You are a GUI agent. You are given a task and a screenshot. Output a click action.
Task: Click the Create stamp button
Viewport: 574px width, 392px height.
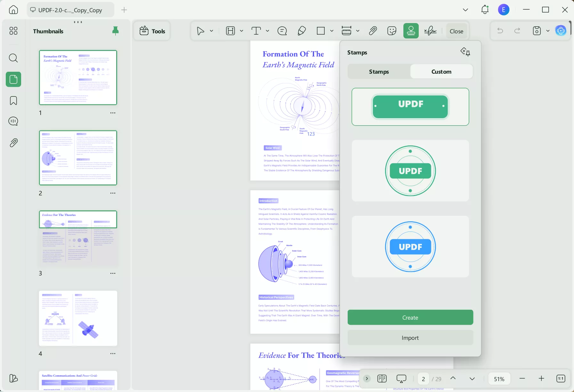point(410,317)
